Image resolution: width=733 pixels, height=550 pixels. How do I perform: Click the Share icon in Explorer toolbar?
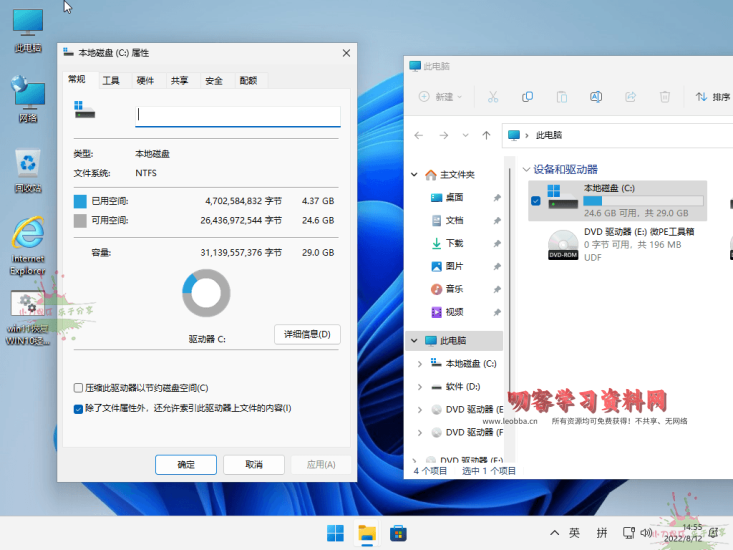tap(630, 97)
